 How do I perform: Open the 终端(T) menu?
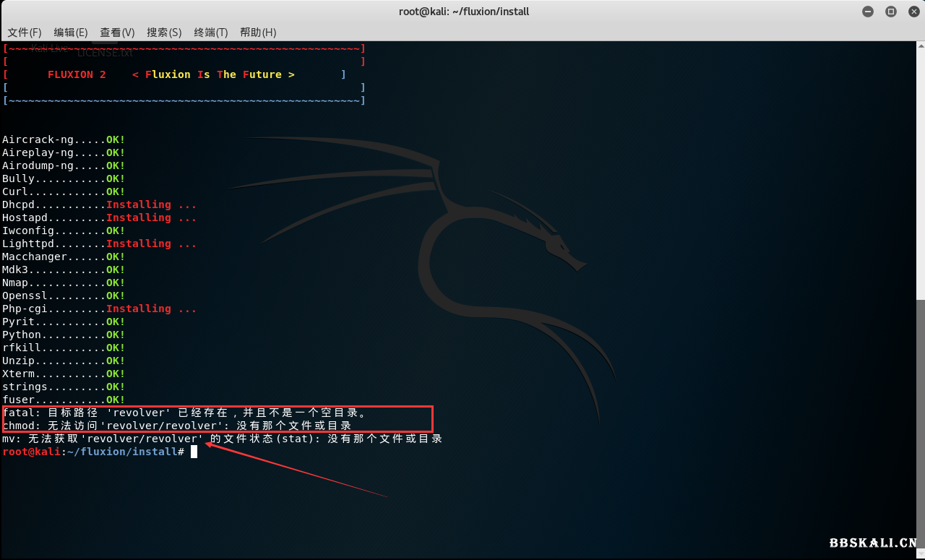(211, 33)
